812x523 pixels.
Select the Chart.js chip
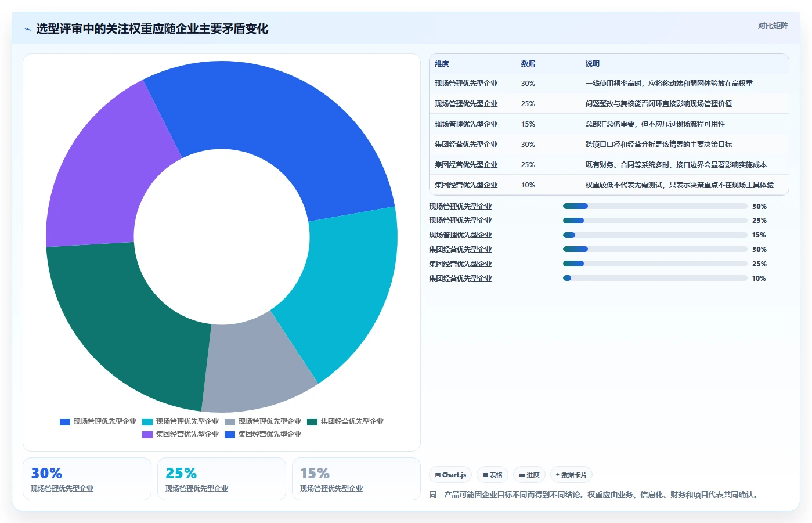[x=450, y=475]
